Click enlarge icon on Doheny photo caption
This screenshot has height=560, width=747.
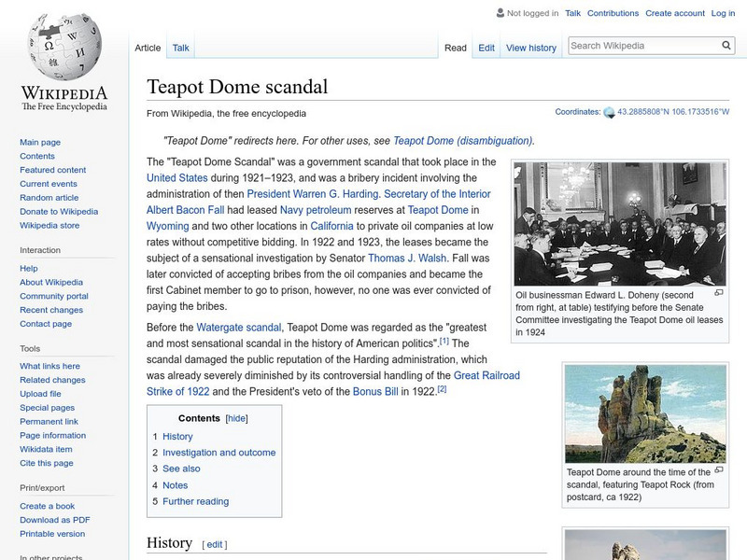click(719, 293)
